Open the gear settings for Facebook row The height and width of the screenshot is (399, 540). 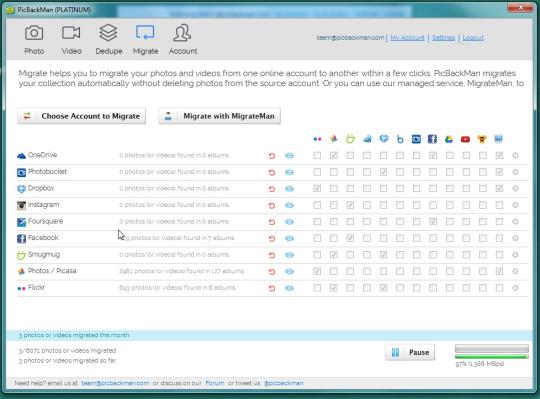[515, 238]
